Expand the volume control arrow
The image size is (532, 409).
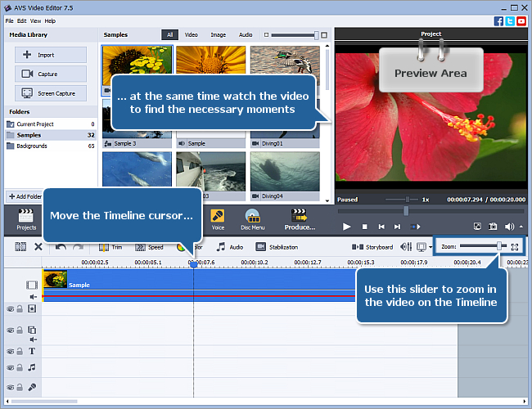521,227
